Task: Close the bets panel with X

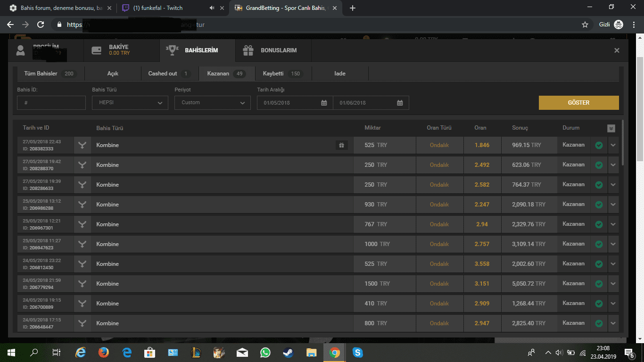Action: click(x=617, y=50)
